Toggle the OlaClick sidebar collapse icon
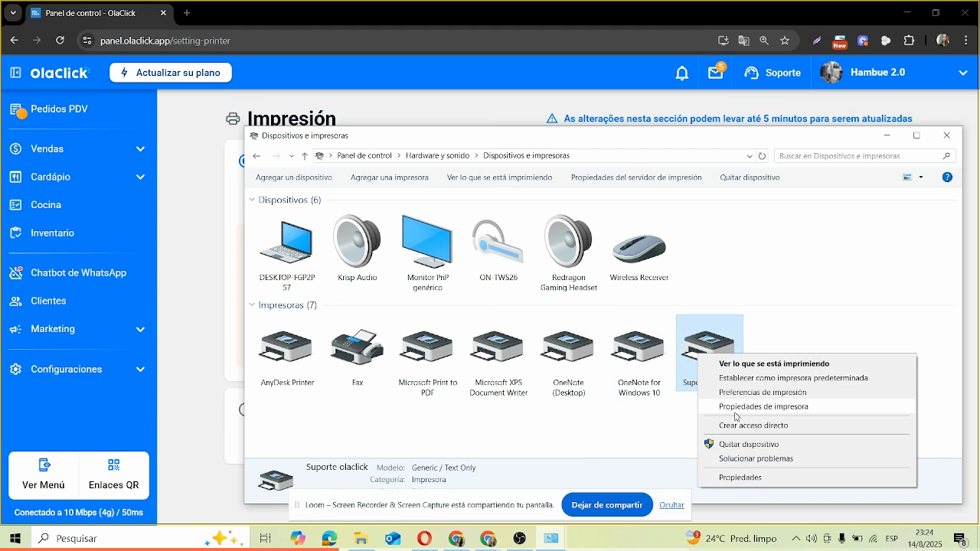This screenshot has width=980, height=551. tap(15, 73)
